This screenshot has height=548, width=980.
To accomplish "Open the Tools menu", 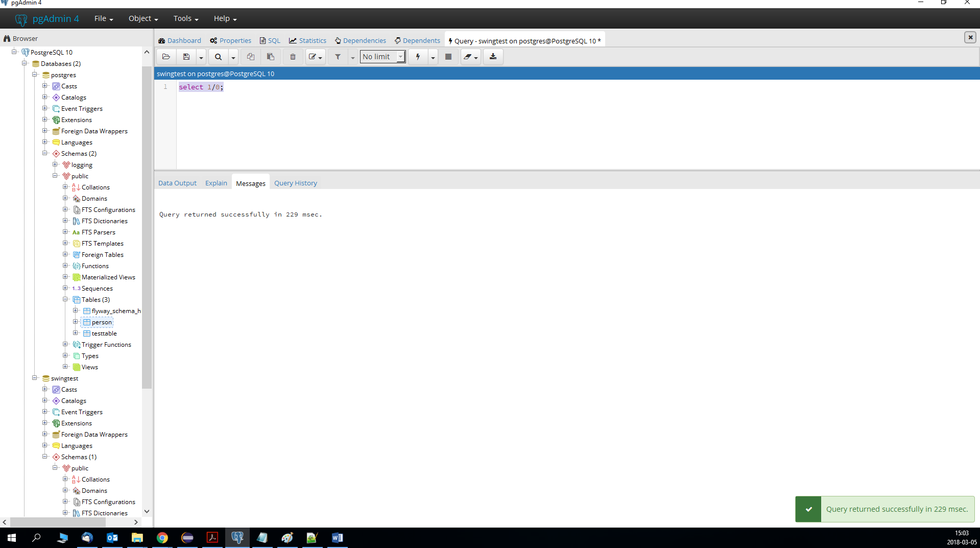I will point(185,18).
